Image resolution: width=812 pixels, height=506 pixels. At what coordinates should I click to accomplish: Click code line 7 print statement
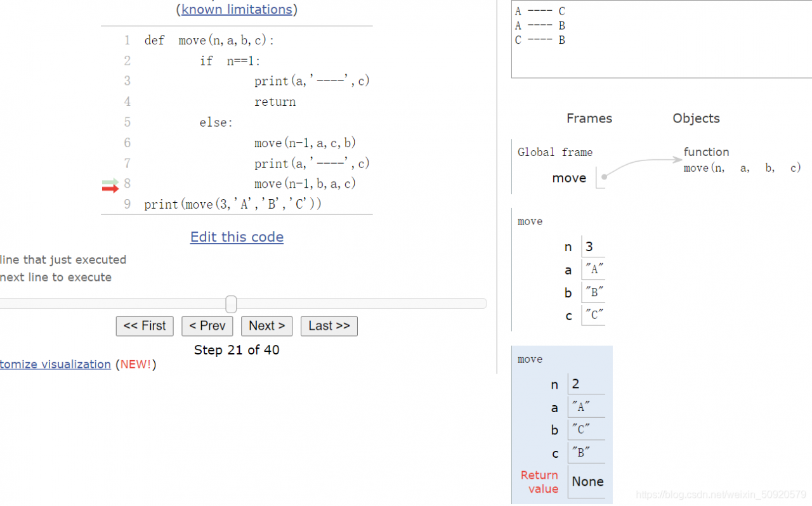[312, 164]
